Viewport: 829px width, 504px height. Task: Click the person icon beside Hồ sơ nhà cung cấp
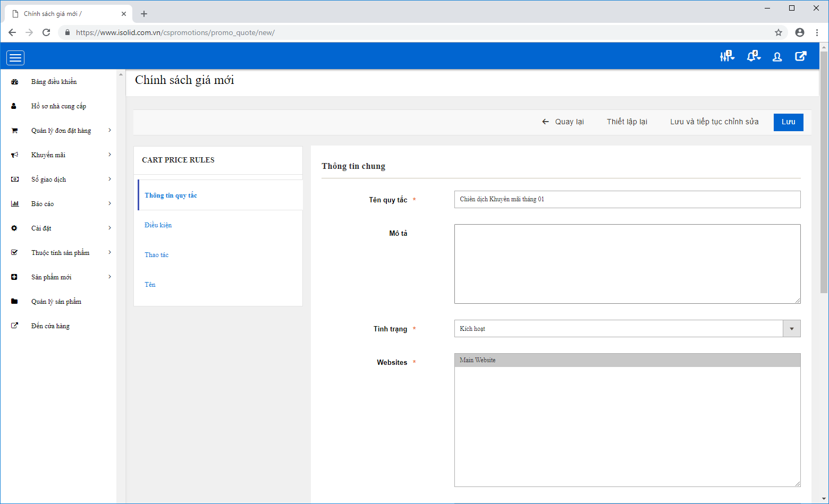tap(14, 106)
